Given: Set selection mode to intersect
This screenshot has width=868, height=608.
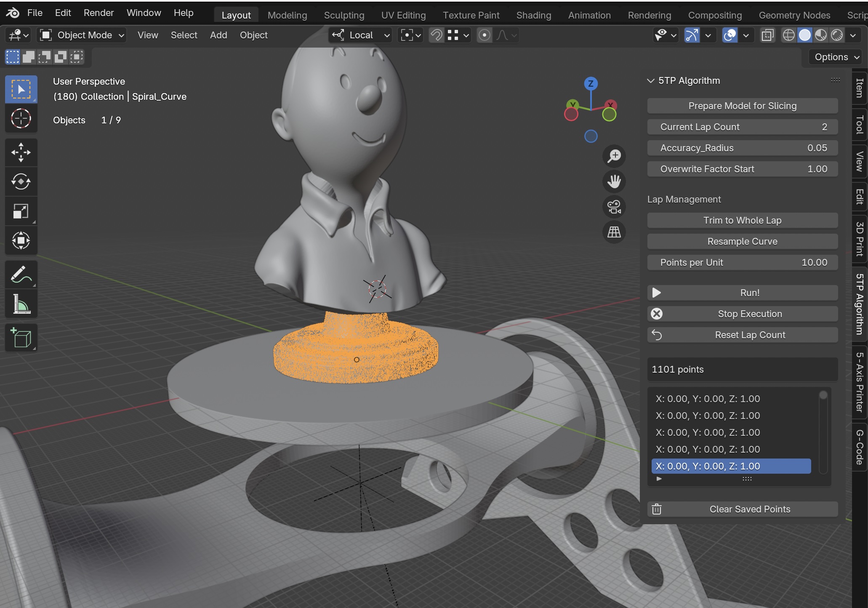Looking at the screenshot, I should [x=77, y=57].
